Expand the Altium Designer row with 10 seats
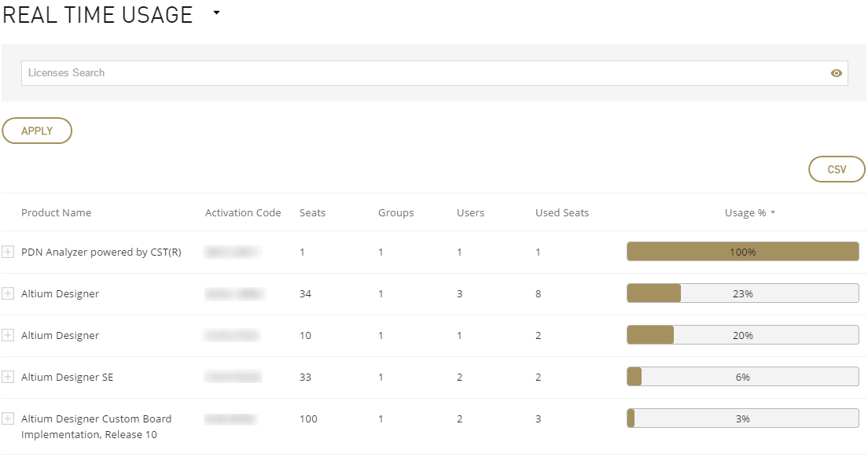 coord(8,335)
